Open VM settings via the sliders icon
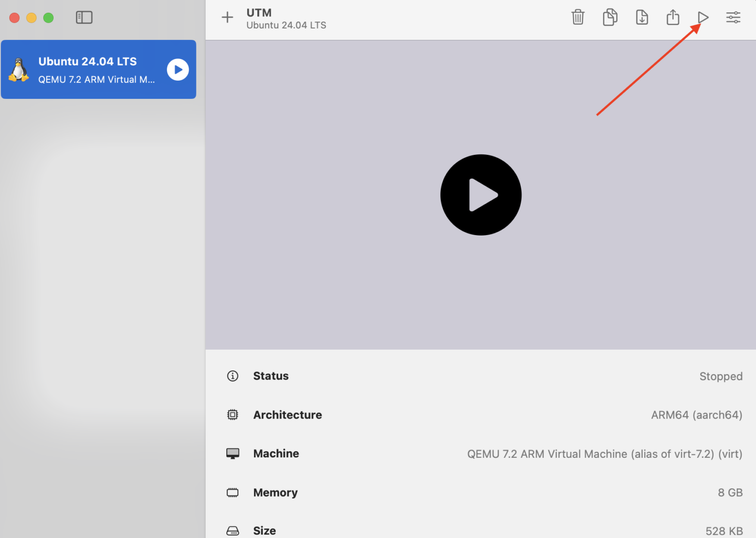This screenshot has height=538, width=756. click(733, 18)
